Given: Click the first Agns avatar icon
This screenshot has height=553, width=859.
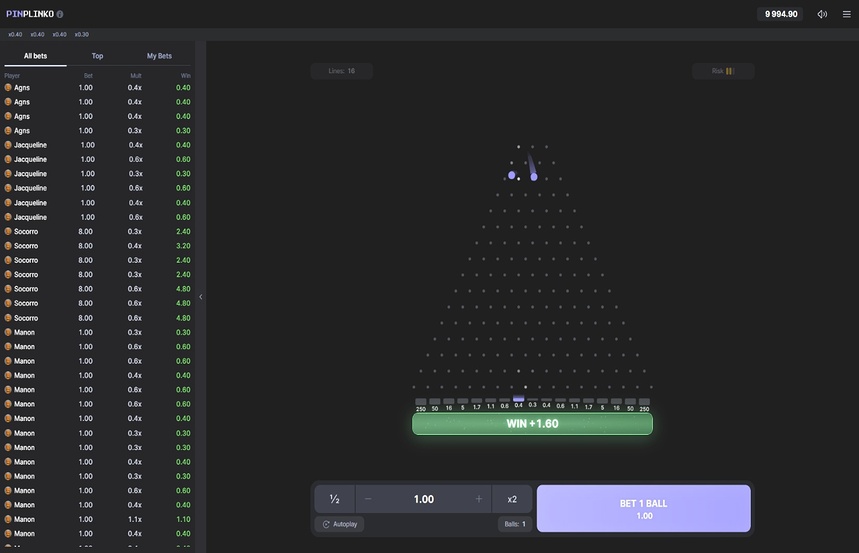Looking at the screenshot, I should (8, 88).
